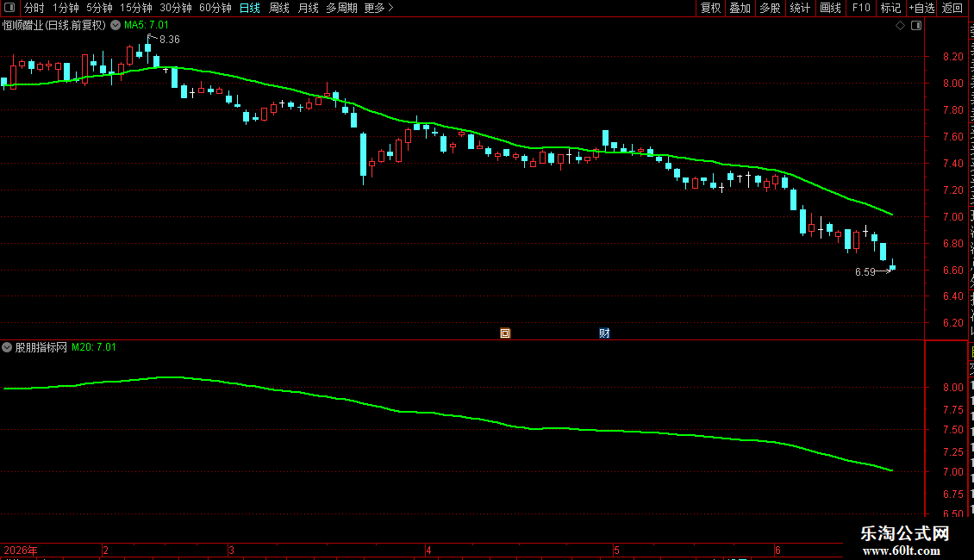Click the 恒顺醋业(日线.前复权) title
Screen dimensions: 974x560
54,25
